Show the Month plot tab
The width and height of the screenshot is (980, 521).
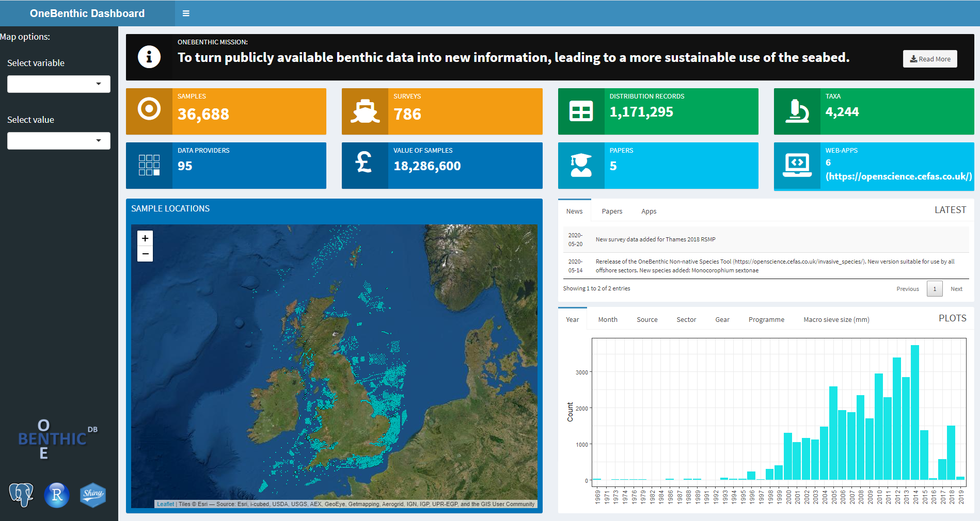coord(608,320)
